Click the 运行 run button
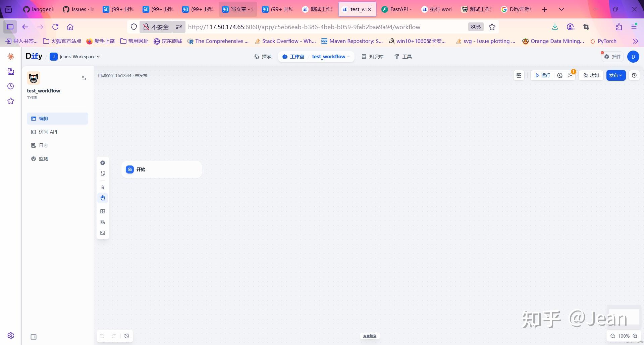Screen dimensions: 644x345 click(543, 75)
